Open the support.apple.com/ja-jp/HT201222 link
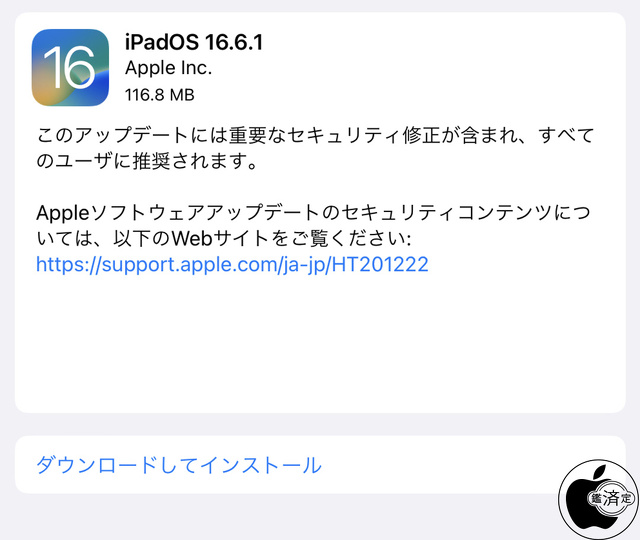640x540 pixels. click(x=232, y=264)
